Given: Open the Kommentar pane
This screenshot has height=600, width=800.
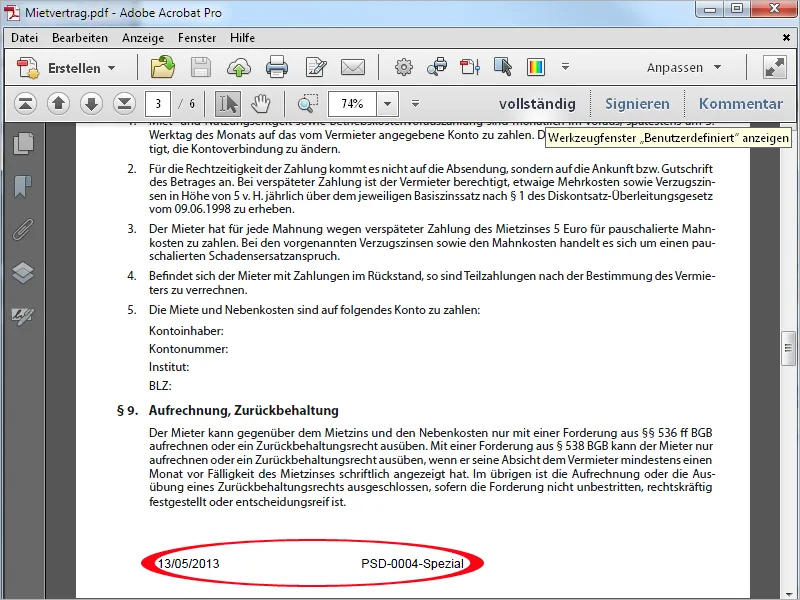Looking at the screenshot, I should [741, 104].
